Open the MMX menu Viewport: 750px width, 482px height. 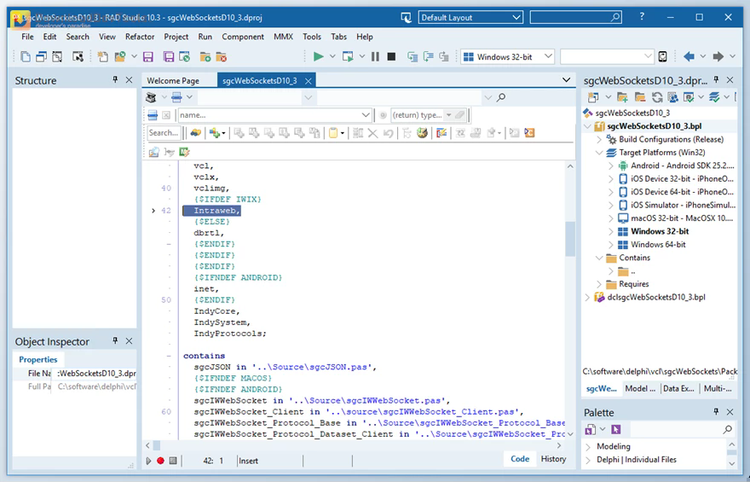[283, 37]
